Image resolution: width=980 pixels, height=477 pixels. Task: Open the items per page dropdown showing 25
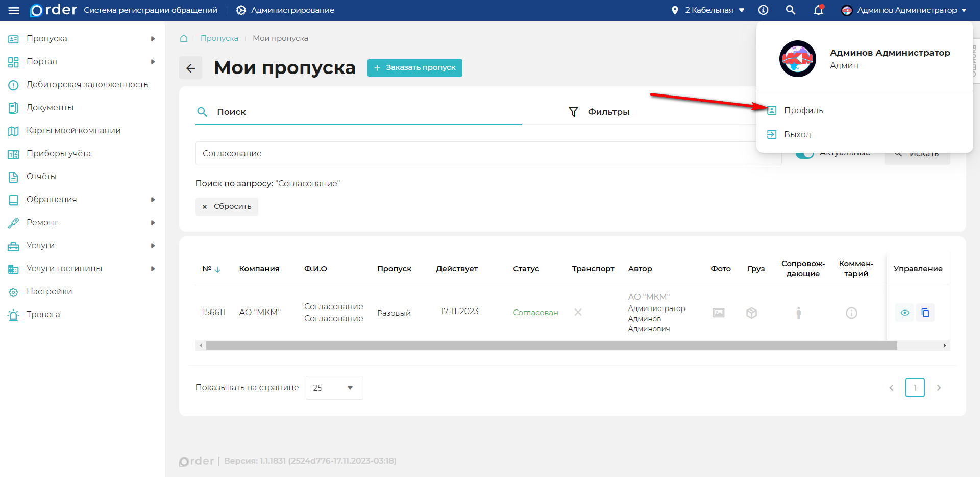coord(334,388)
